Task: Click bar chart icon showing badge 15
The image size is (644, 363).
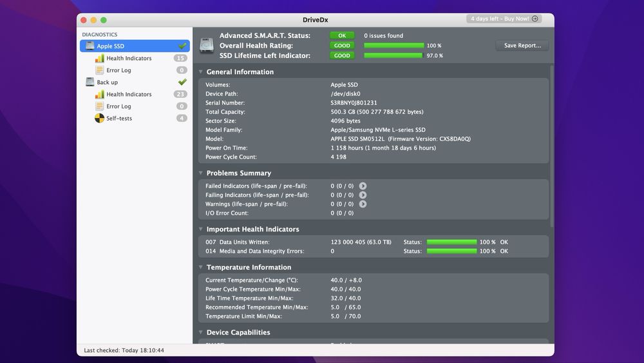Action: click(99, 58)
